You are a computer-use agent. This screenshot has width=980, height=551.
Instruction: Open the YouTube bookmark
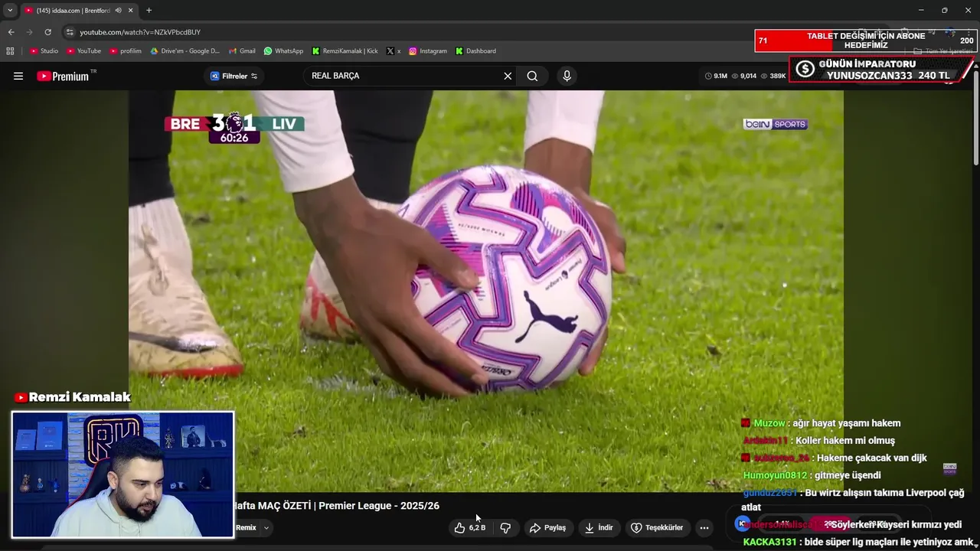[84, 51]
